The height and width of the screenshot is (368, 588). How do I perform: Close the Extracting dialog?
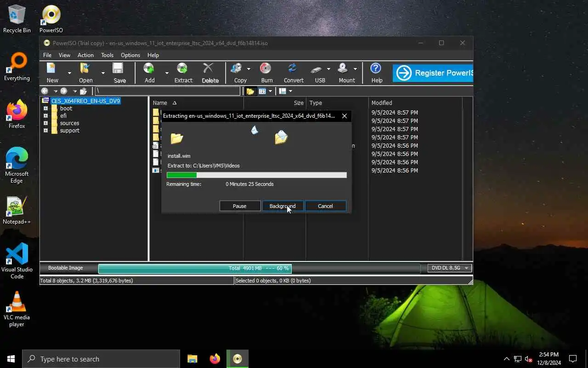click(344, 116)
